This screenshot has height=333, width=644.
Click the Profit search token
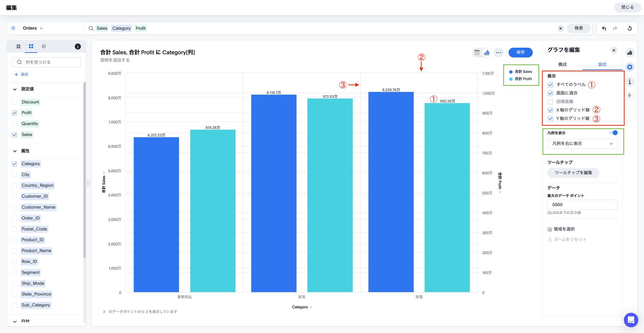(141, 28)
